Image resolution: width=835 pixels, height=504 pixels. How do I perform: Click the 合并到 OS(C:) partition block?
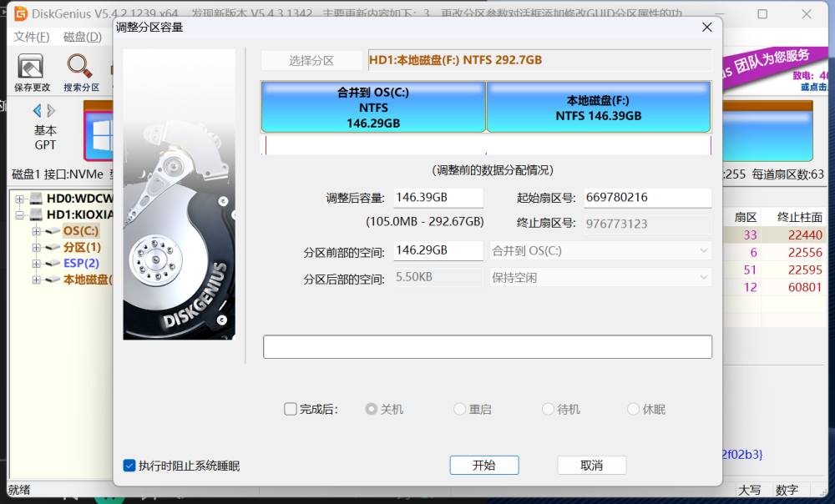click(x=373, y=107)
